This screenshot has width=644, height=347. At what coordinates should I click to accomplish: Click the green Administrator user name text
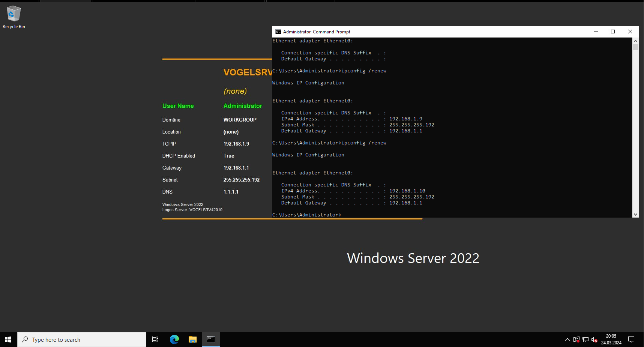pyautogui.click(x=243, y=106)
